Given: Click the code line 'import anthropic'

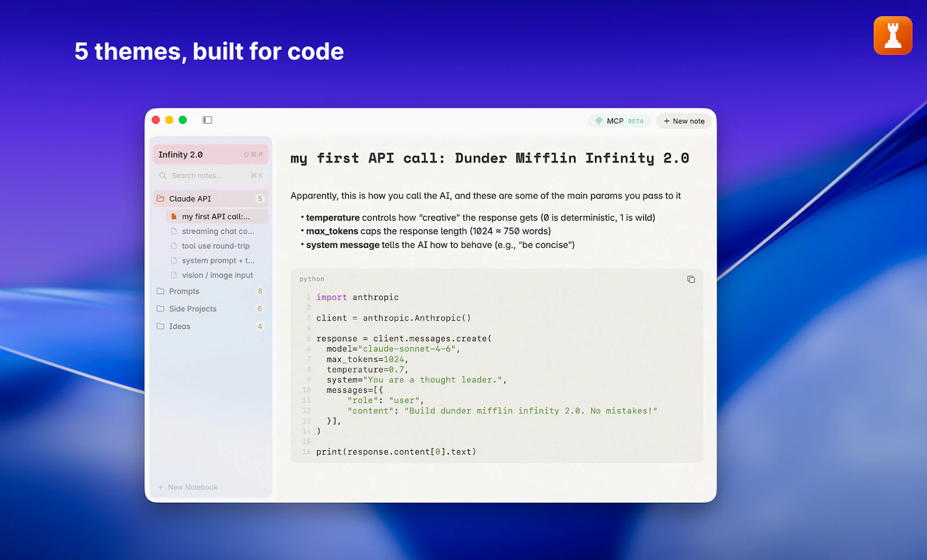Looking at the screenshot, I should coord(357,297).
